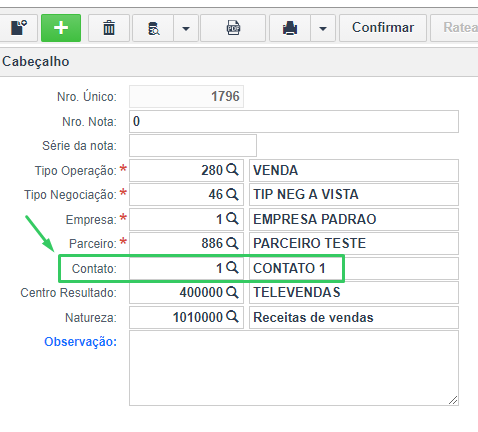Viewport: 478px width, 432px height.
Task: Expand dropdown arrow beside printer icon
Action: pyautogui.click(x=323, y=28)
